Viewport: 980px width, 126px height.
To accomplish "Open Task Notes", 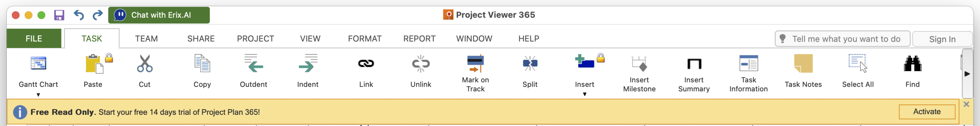I will point(803,64).
